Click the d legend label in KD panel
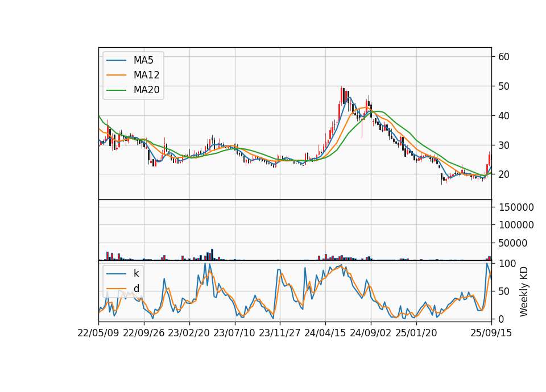Screen dimensions: 546x392 click(x=136, y=289)
